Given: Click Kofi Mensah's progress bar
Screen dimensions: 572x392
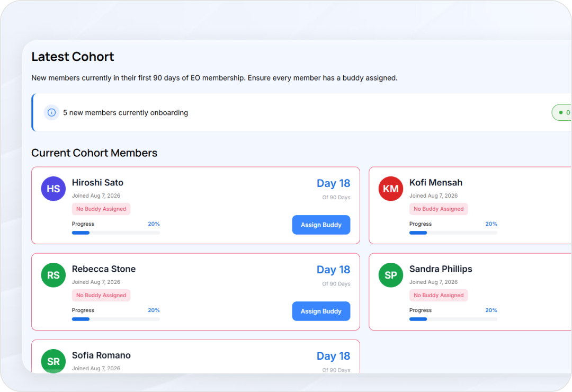Looking at the screenshot, I should tap(453, 233).
